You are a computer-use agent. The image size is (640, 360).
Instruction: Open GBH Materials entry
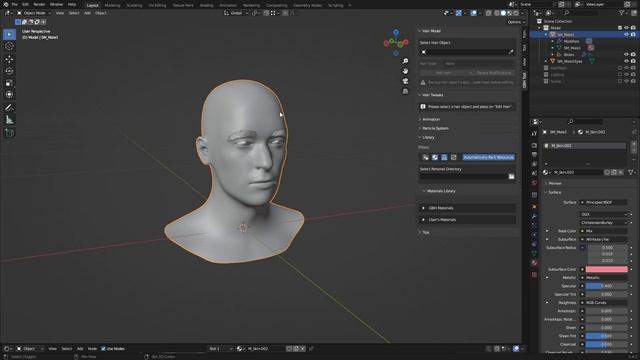468,208
